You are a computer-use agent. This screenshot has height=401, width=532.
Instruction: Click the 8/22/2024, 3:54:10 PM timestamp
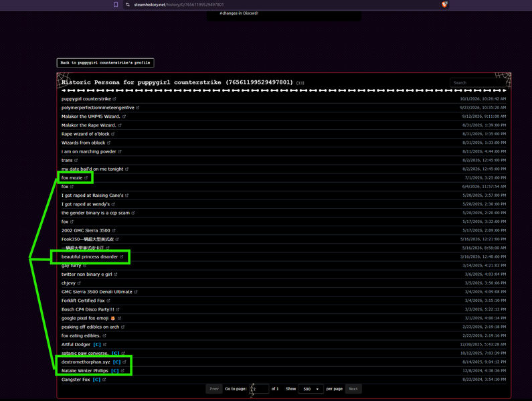(484, 380)
